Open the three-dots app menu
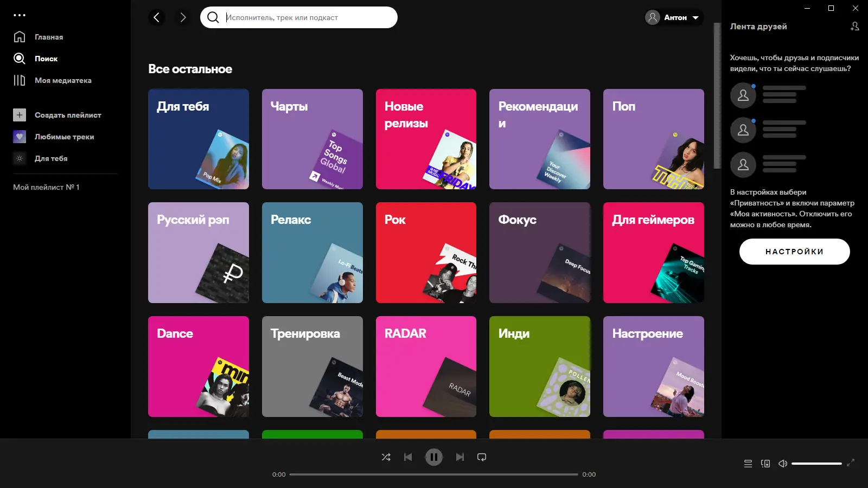Viewport: 868px width, 488px height. (x=20, y=15)
